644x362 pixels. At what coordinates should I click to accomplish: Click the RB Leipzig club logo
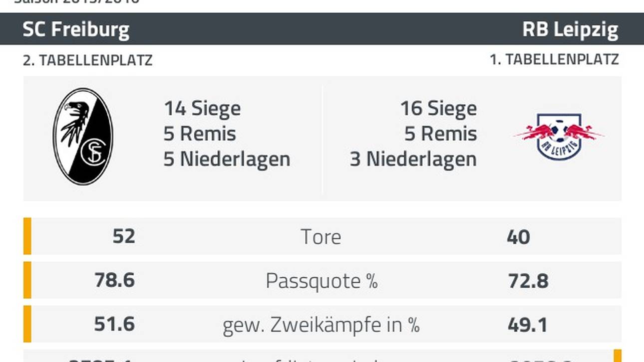point(559,136)
